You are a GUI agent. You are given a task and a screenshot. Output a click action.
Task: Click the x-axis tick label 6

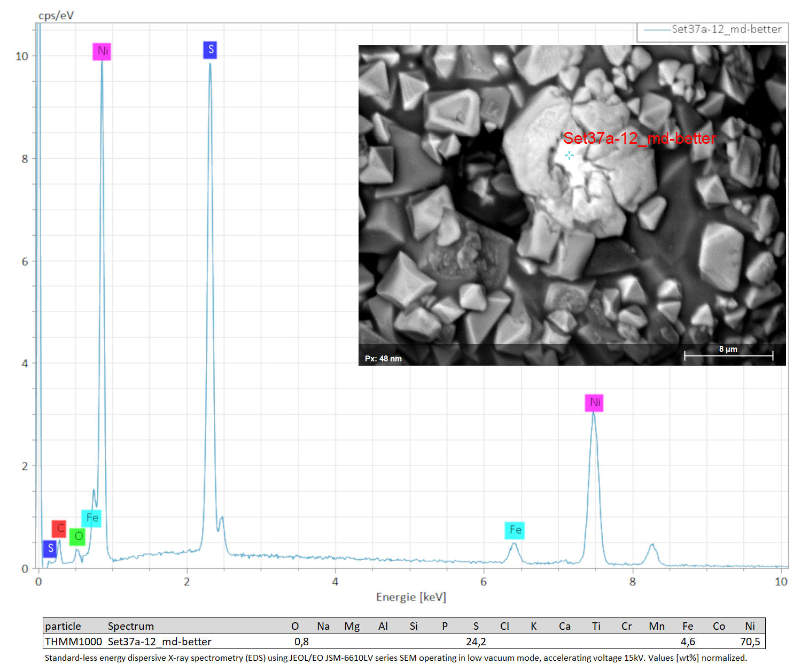(484, 582)
